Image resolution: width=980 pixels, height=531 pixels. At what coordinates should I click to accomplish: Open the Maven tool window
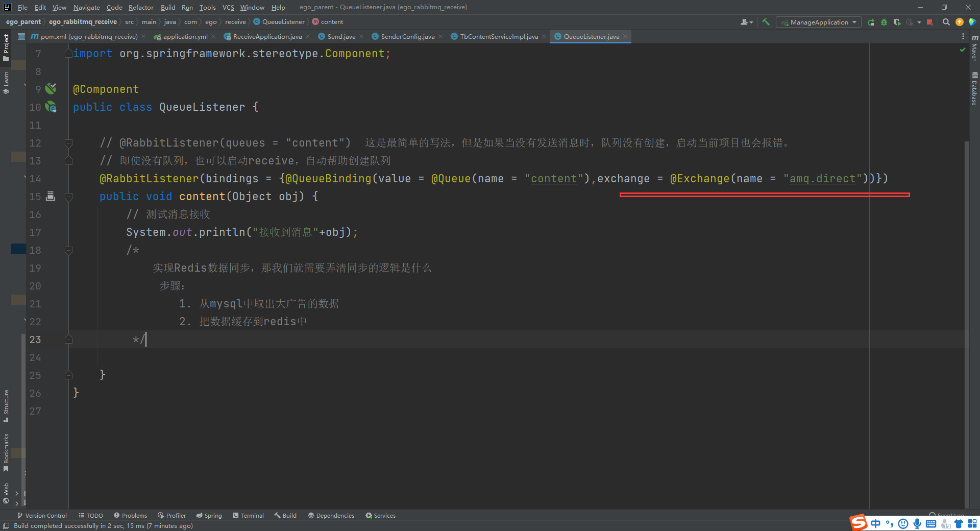(x=974, y=48)
